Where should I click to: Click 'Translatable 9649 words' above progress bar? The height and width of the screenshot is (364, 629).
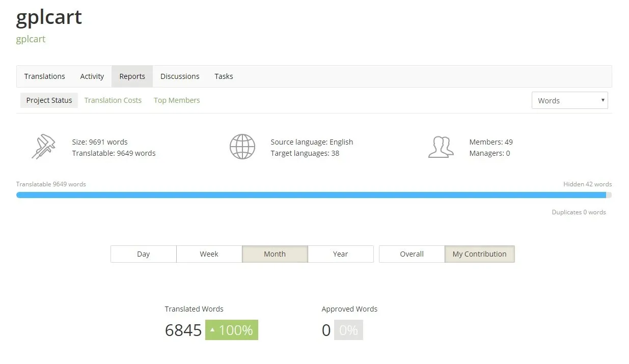pyautogui.click(x=51, y=184)
